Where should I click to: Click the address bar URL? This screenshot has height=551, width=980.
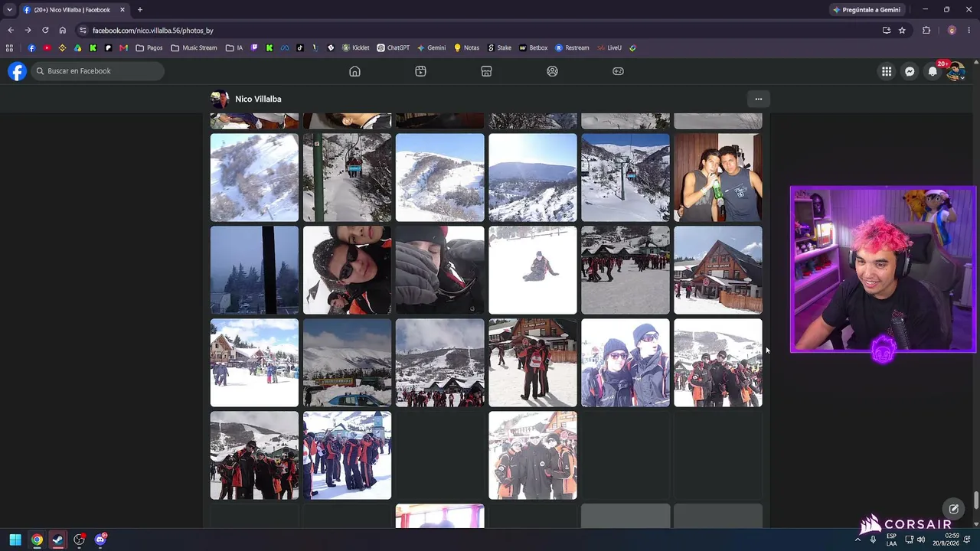(153, 31)
